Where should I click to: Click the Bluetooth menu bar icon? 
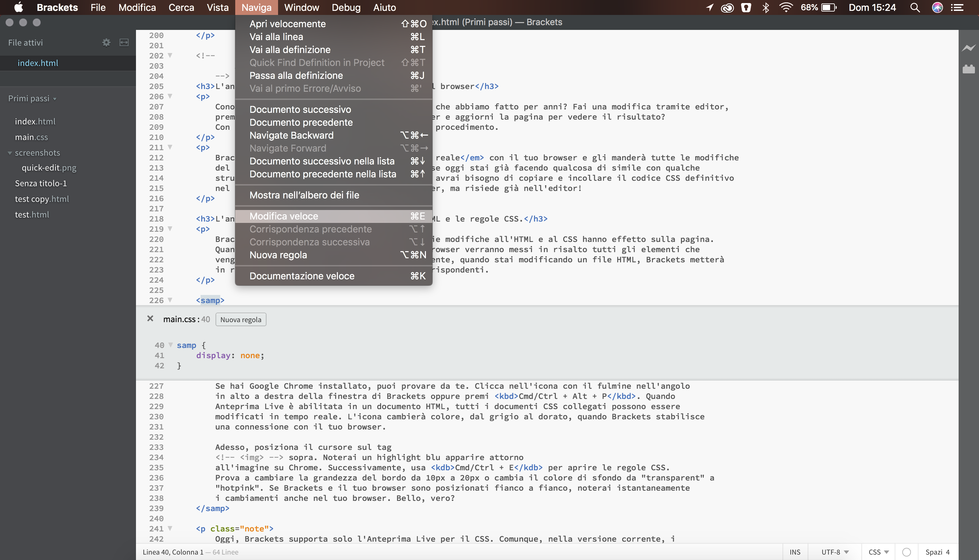pyautogui.click(x=766, y=7)
